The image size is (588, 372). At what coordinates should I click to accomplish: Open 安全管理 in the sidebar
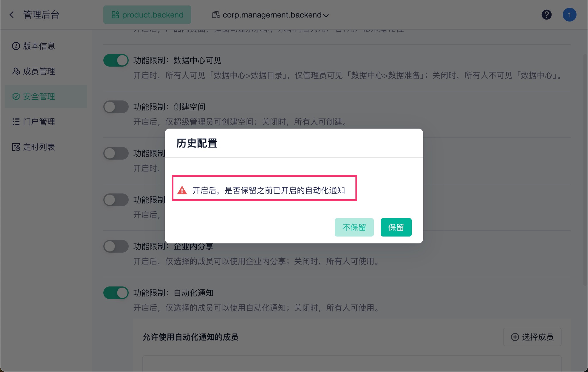pos(39,96)
